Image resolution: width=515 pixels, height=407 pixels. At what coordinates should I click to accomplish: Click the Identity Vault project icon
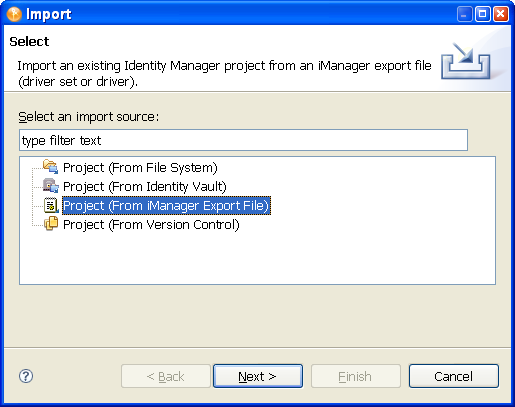click(x=51, y=185)
